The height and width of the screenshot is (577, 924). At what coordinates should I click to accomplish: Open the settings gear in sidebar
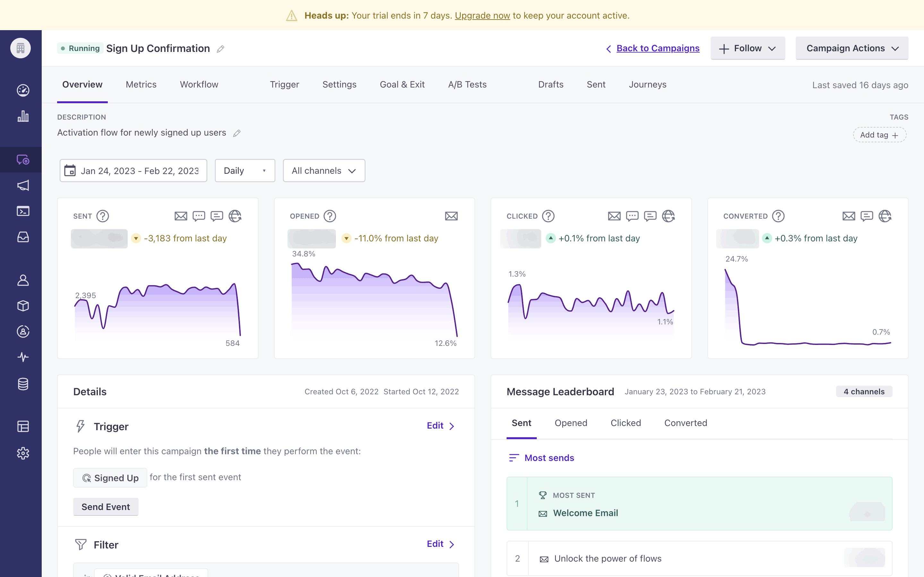click(23, 453)
